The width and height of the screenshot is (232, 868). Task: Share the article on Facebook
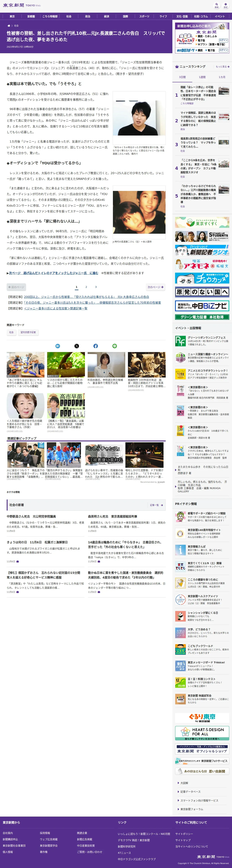tap(96, 346)
